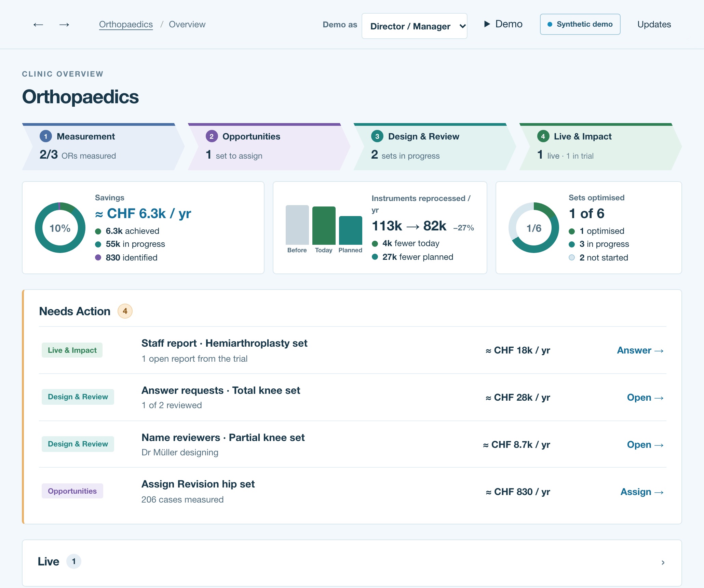The height and width of the screenshot is (588, 704).
Task: Click Open for the Total knee set
Action: (x=645, y=398)
